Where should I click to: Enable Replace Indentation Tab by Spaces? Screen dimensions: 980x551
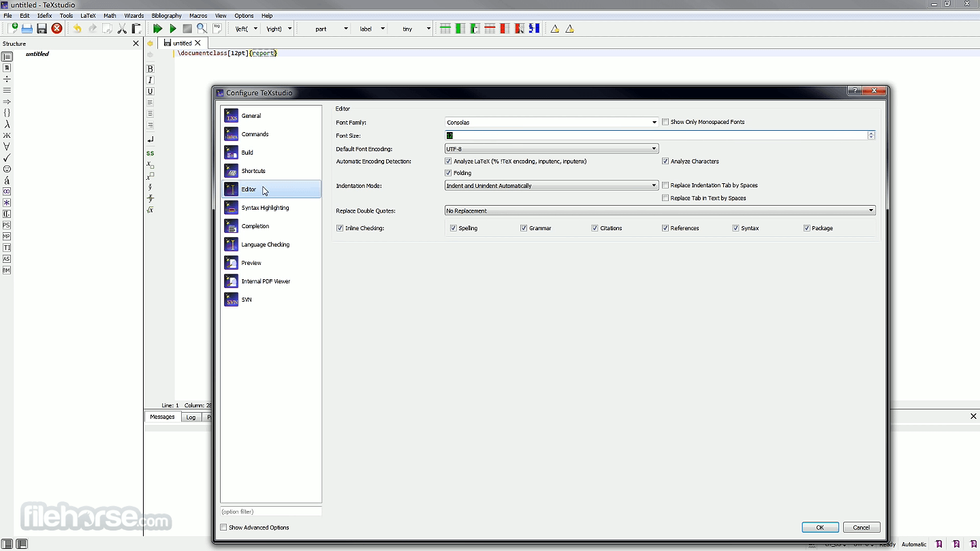pos(665,185)
